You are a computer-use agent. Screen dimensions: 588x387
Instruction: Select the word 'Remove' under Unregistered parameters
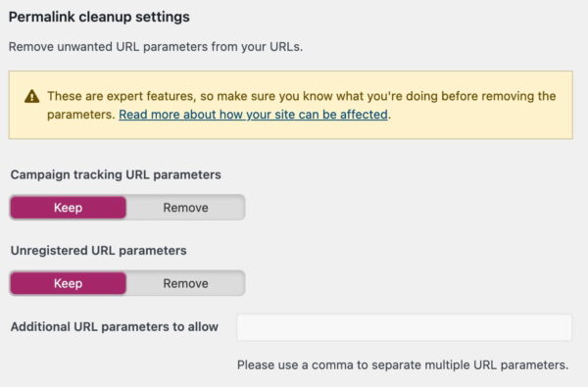click(185, 283)
